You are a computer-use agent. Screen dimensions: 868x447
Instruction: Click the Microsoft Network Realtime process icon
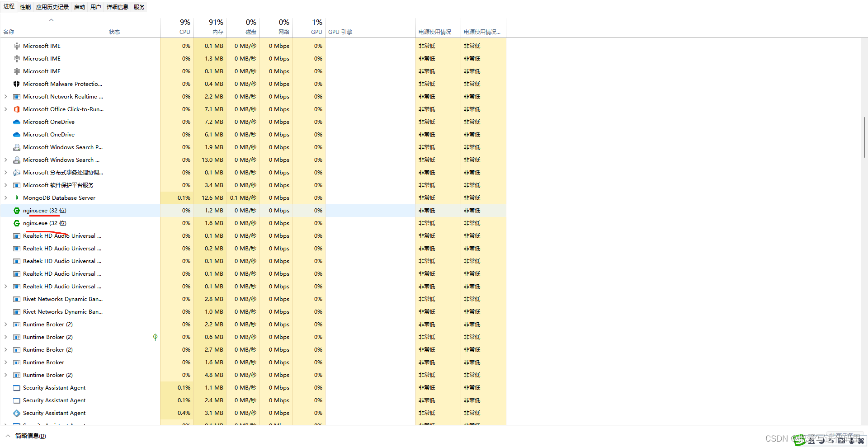click(17, 97)
